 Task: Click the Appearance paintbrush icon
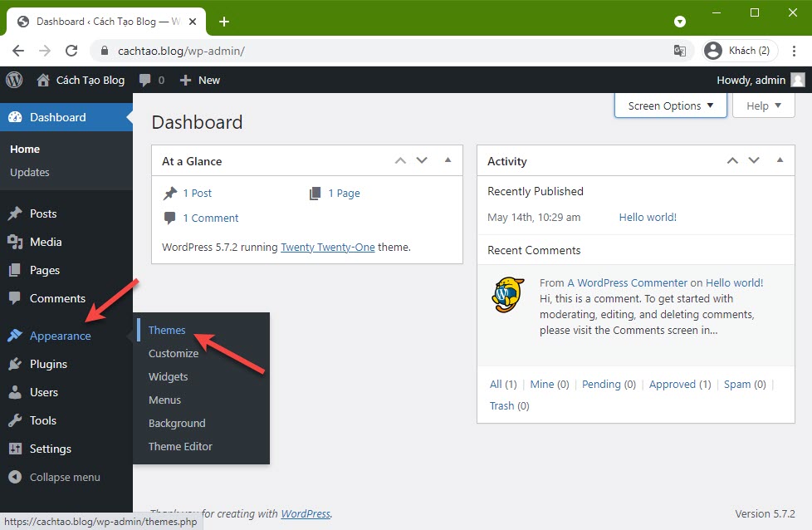coord(15,336)
